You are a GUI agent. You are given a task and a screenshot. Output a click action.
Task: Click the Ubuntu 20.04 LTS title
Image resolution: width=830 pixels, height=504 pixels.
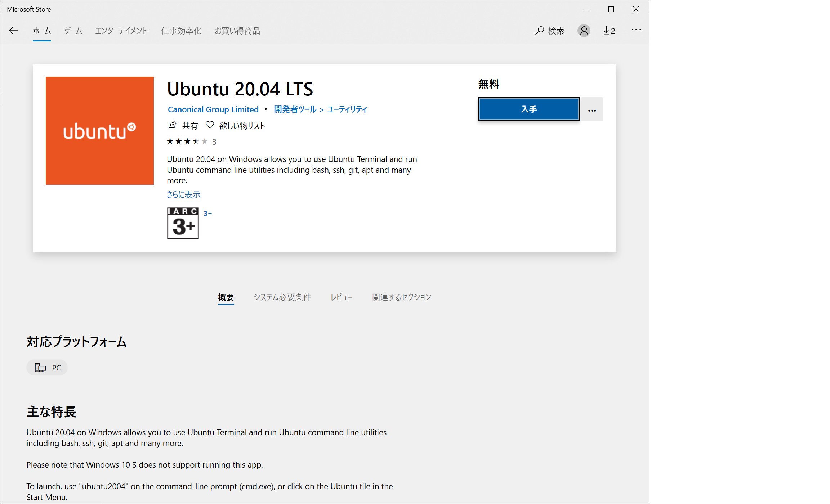[x=240, y=89]
